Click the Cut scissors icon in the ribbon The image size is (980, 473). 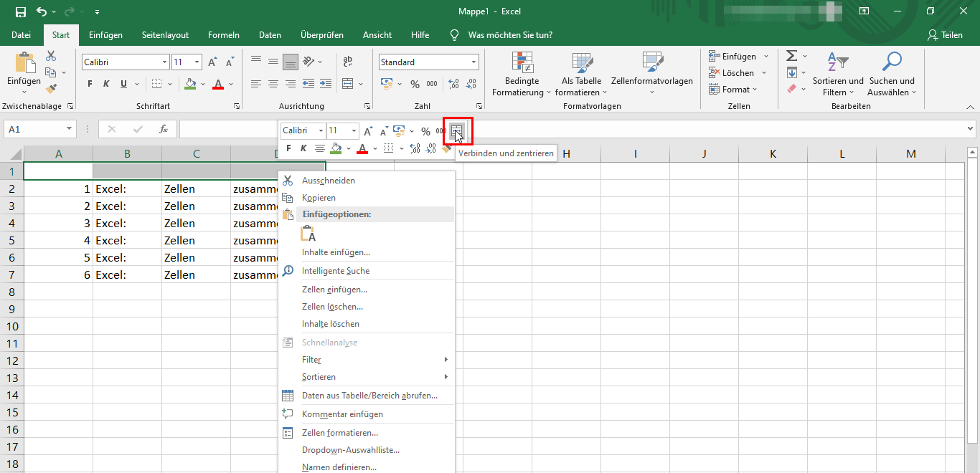(x=51, y=56)
